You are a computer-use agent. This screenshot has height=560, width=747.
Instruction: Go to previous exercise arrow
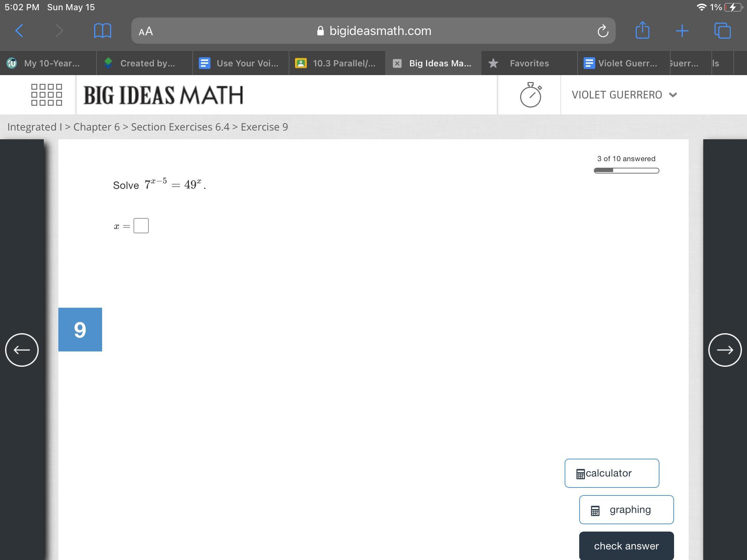coord(22,350)
